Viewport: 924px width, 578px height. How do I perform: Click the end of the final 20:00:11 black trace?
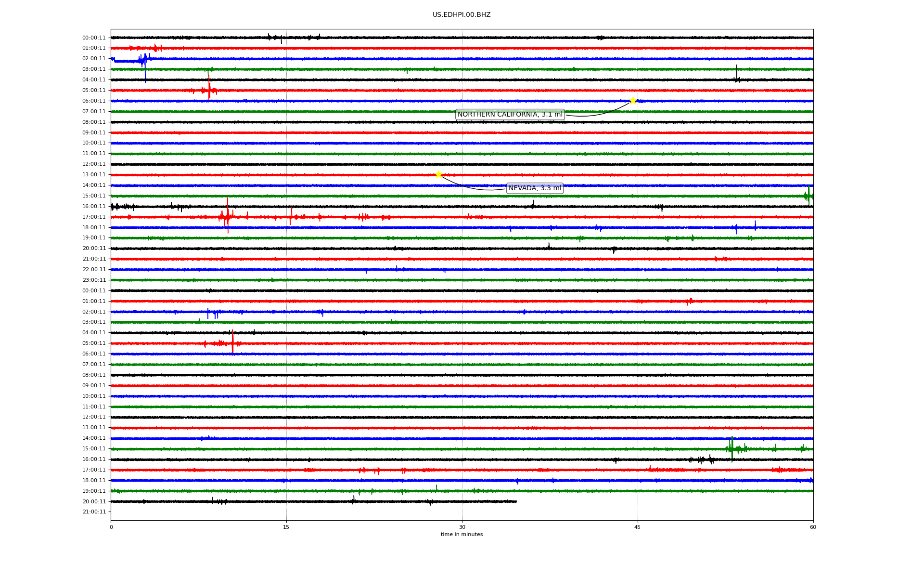516,501
